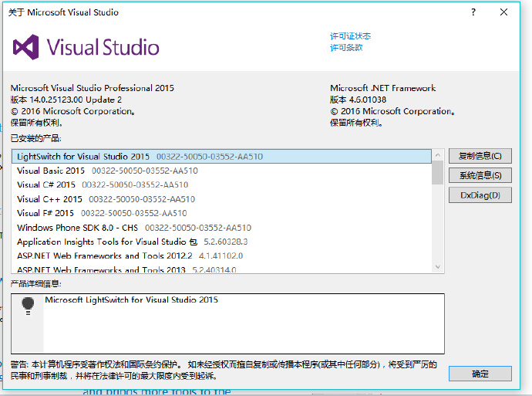Open the 许可条款 link
Image resolution: width=532 pixels, height=396 pixels.
[346, 48]
